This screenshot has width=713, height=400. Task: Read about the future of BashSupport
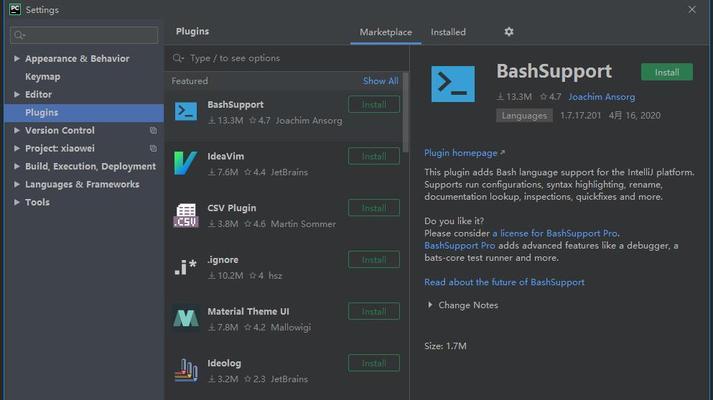(504, 282)
